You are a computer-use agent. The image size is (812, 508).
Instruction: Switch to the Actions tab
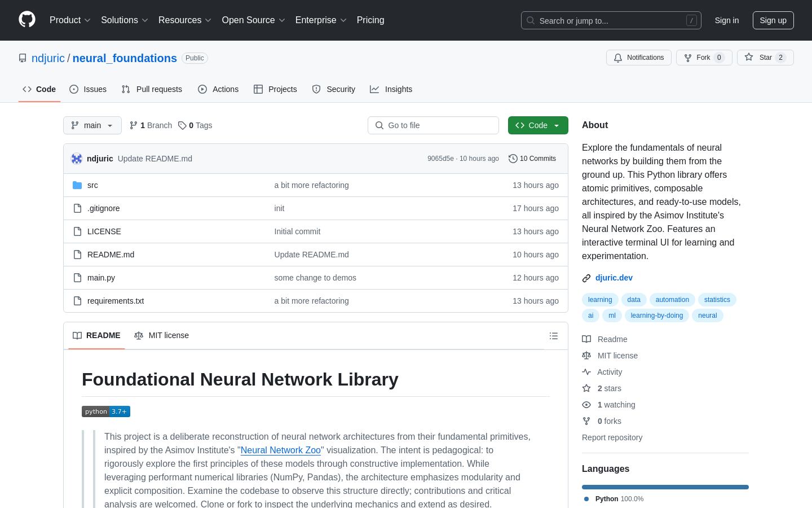tap(218, 89)
